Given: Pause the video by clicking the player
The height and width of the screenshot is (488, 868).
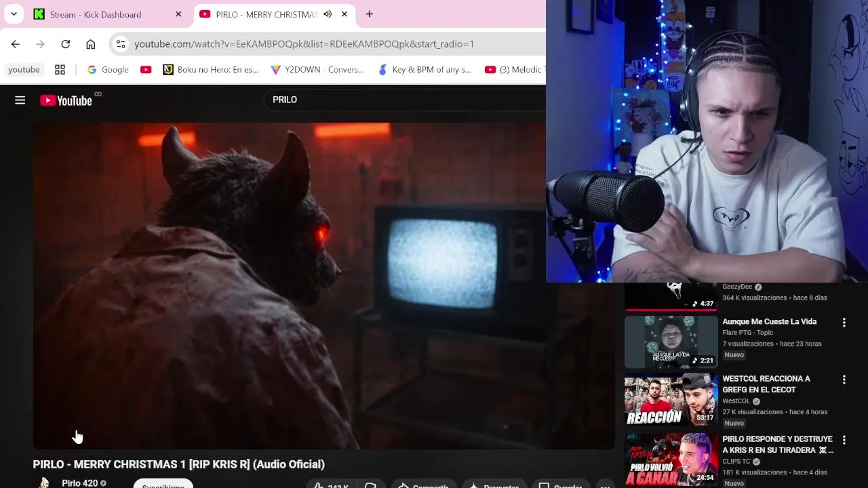Looking at the screenshot, I should (x=324, y=285).
